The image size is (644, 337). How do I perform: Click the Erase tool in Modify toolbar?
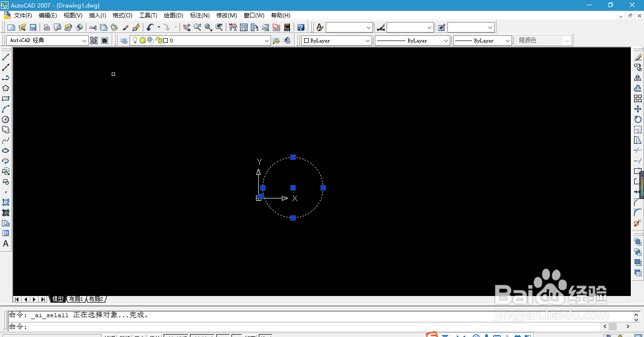638,57
